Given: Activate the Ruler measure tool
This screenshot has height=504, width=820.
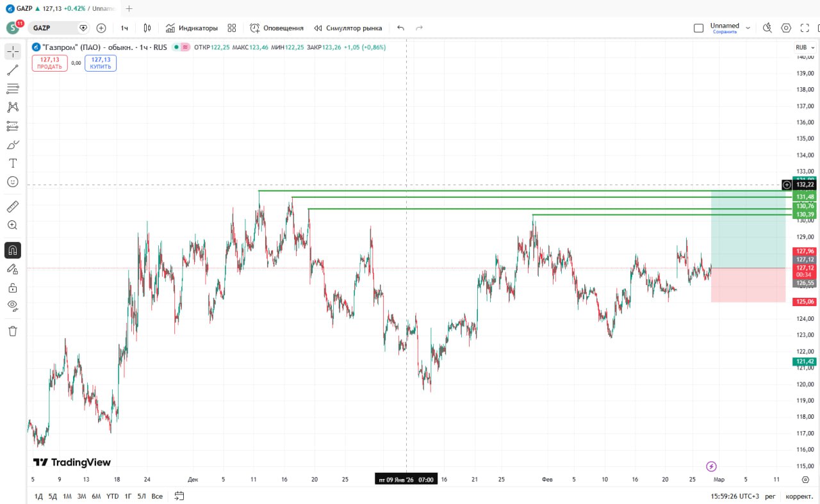Looking at the screenshot, I should (13, 206).
